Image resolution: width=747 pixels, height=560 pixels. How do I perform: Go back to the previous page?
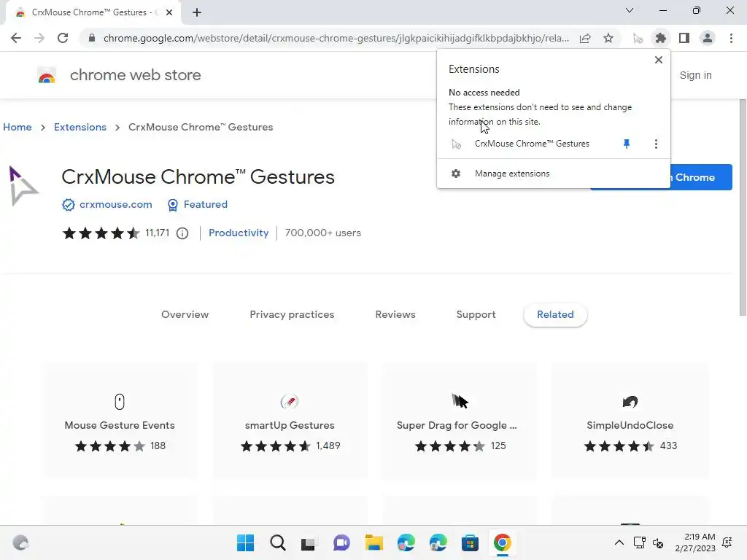click(x=16, y=38)
